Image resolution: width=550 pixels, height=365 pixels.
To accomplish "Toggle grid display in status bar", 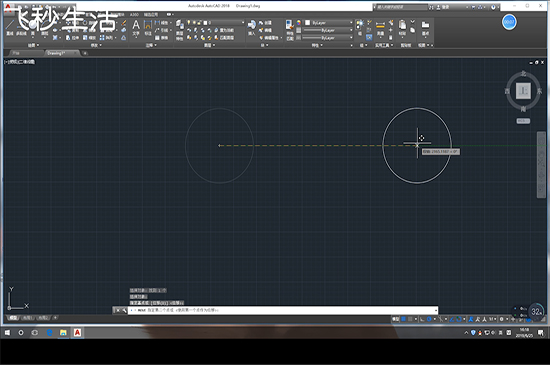I will [x=403, y=319].
